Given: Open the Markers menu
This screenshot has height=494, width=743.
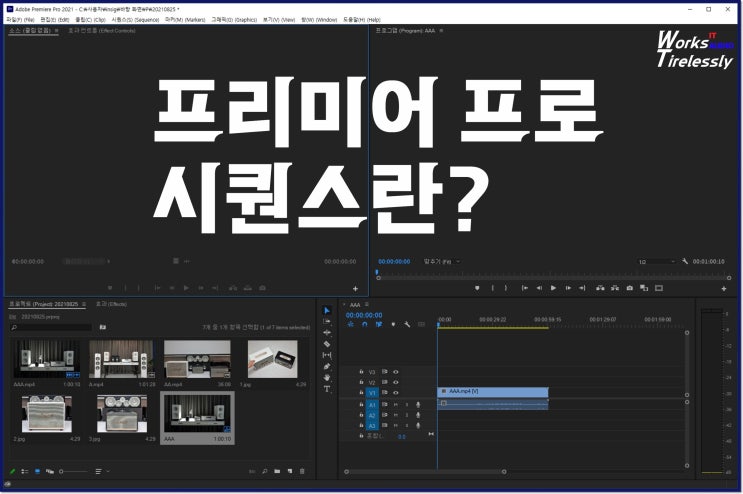Looking at the screenshot, I should 185,20.
